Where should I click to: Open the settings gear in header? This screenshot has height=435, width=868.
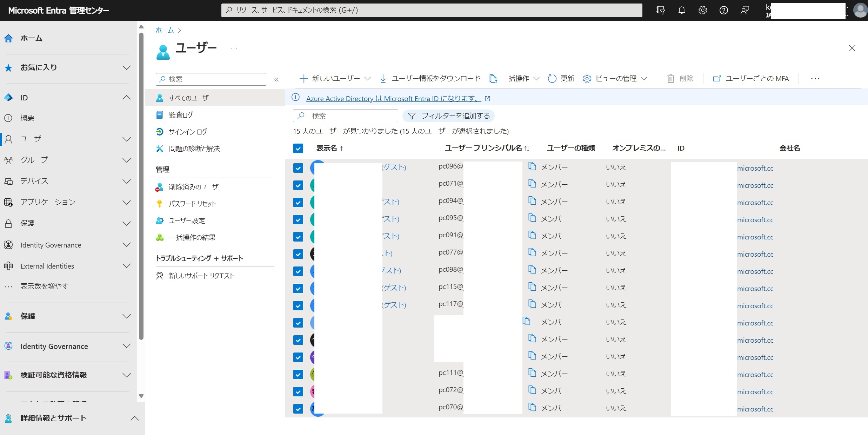[702, 10]
